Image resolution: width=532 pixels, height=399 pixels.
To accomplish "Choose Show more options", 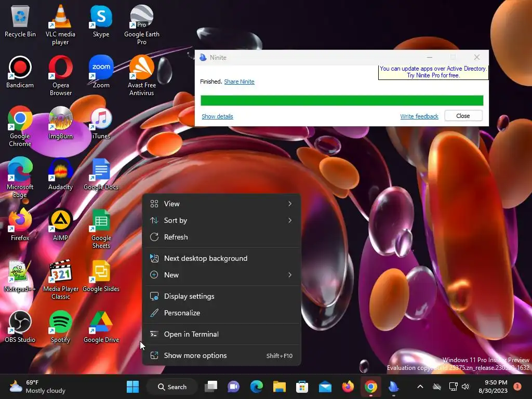I will (x=221, y=355).
